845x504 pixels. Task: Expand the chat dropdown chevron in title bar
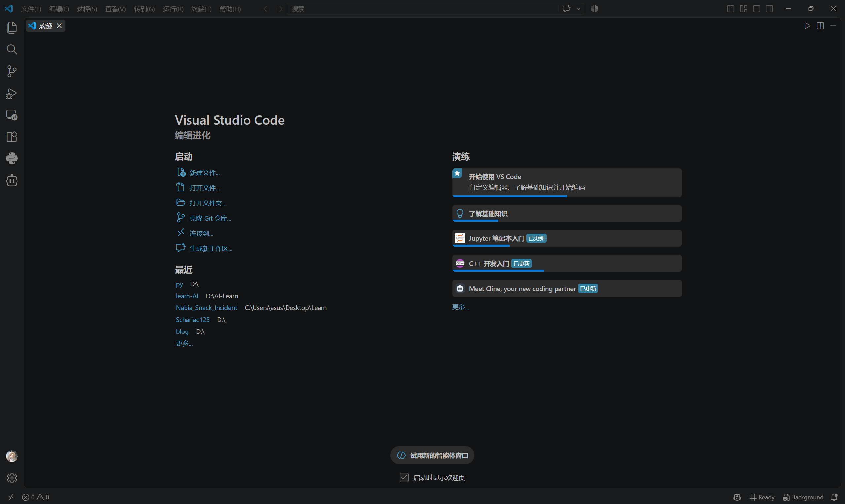[x=578, y=9]
